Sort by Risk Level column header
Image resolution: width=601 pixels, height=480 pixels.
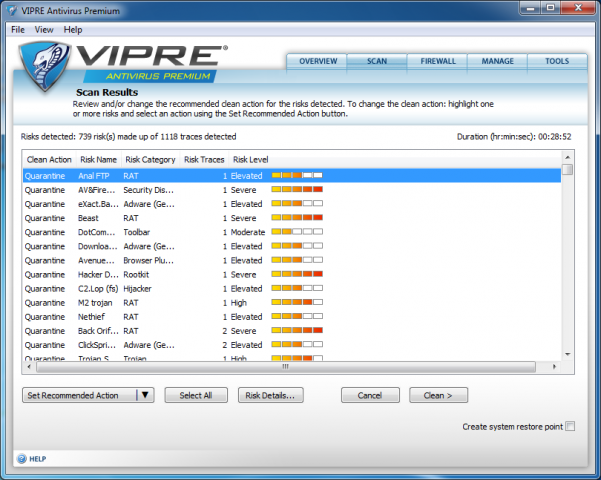(x=251, y=159)
